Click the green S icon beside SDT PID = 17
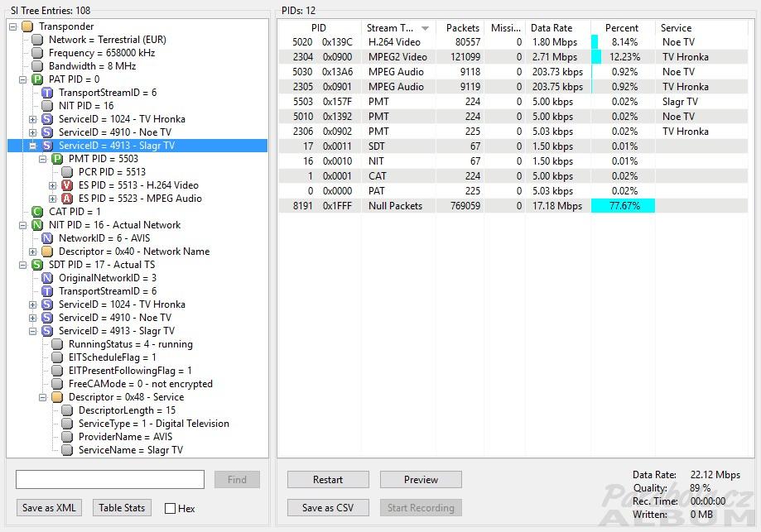Image resolution: width=761 pixels, height=532 pixels. pyautogui.click(x=37, y=265)
